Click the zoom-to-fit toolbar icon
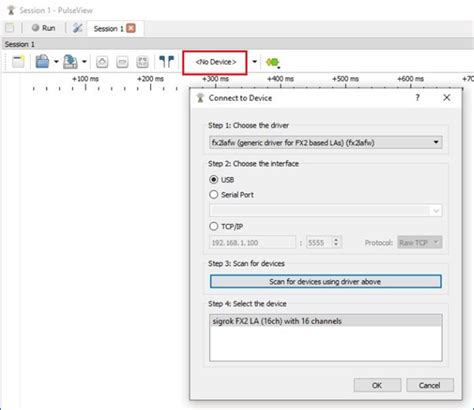The height and width of the screenshot is (410, 474). 142,62
